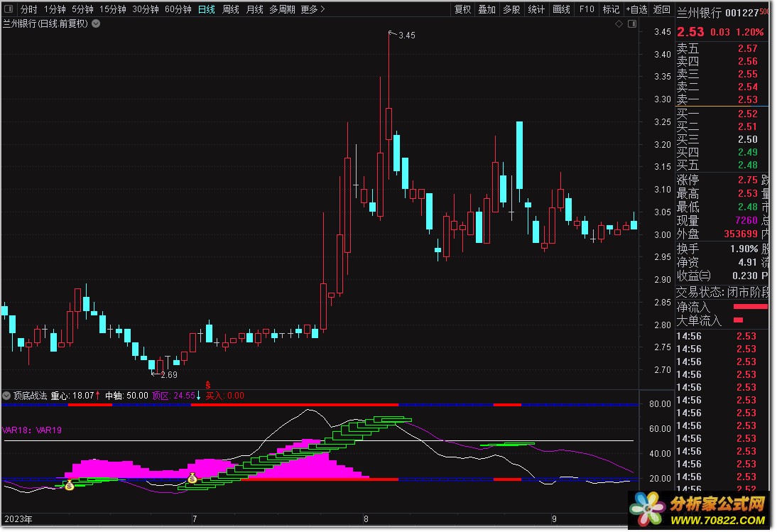The width and height of the screenshot is (777, 532).
Task: Open 多周期 multi-period view
Action: [x=282, y=9]
